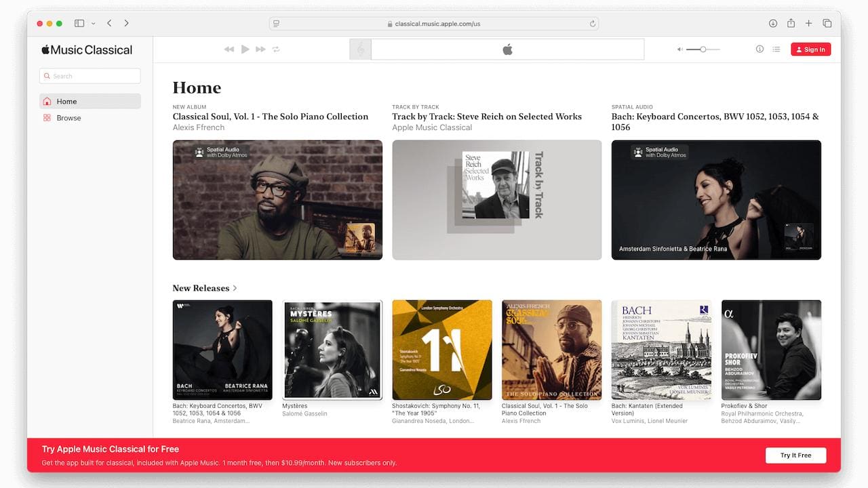The image size is (868, 488).
Task: Play the music
Action: coord(245,49)
